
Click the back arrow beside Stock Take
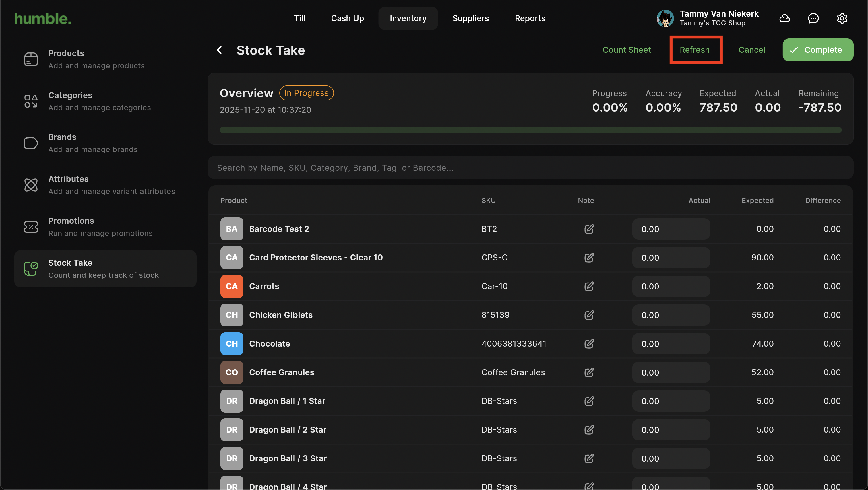pos(219,50)
